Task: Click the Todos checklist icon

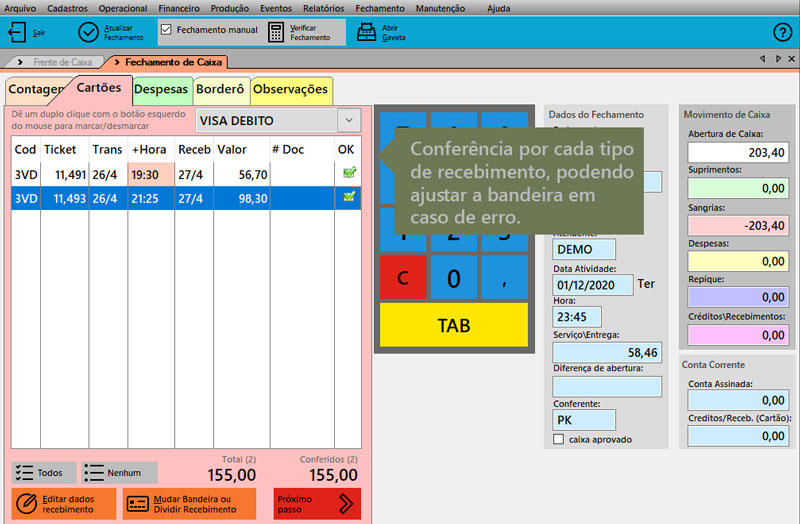Action: click(x=24, y=472)
